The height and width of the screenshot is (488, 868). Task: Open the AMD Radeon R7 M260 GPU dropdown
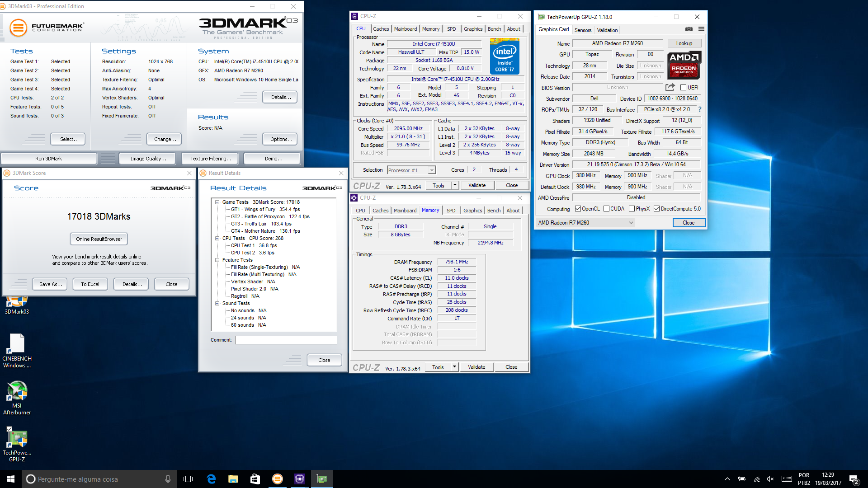click(x=585, y=223)
